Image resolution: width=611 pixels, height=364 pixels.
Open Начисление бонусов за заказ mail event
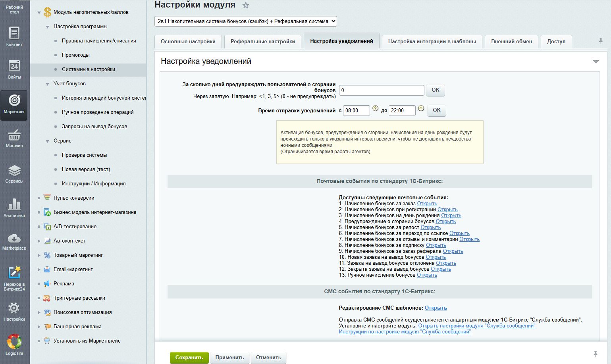click(427, 204)
